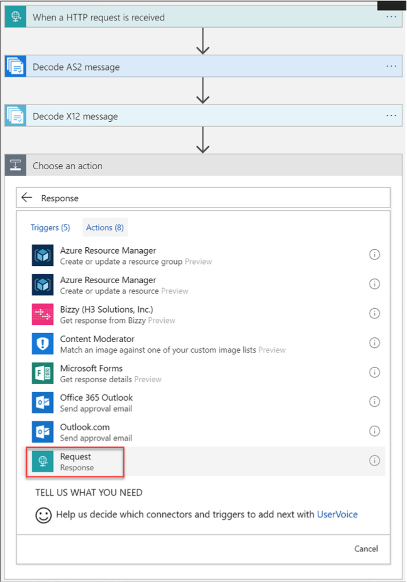Select the Request Response icon
This screenshot has width=407, height=582.
pyautogui.click(x=43, y=461)
